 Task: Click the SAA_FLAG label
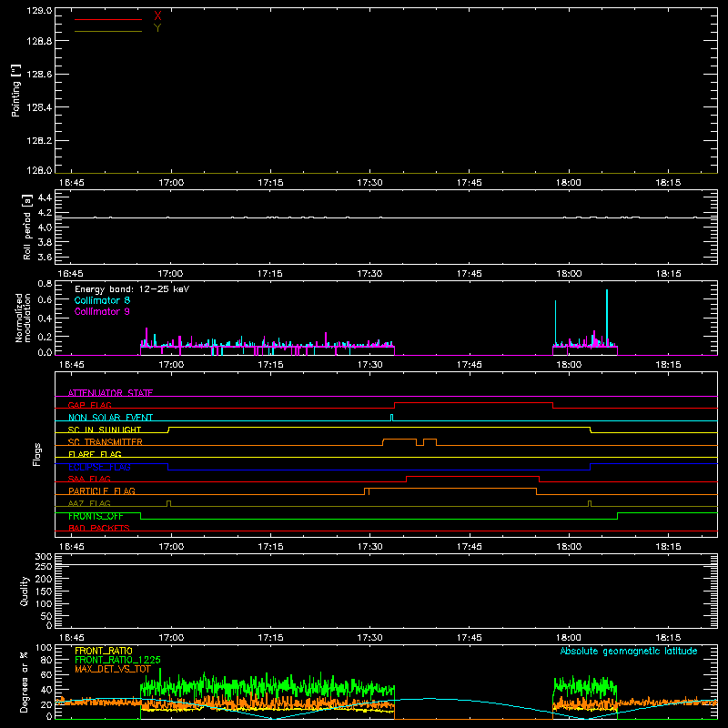(x=89, y=479)
